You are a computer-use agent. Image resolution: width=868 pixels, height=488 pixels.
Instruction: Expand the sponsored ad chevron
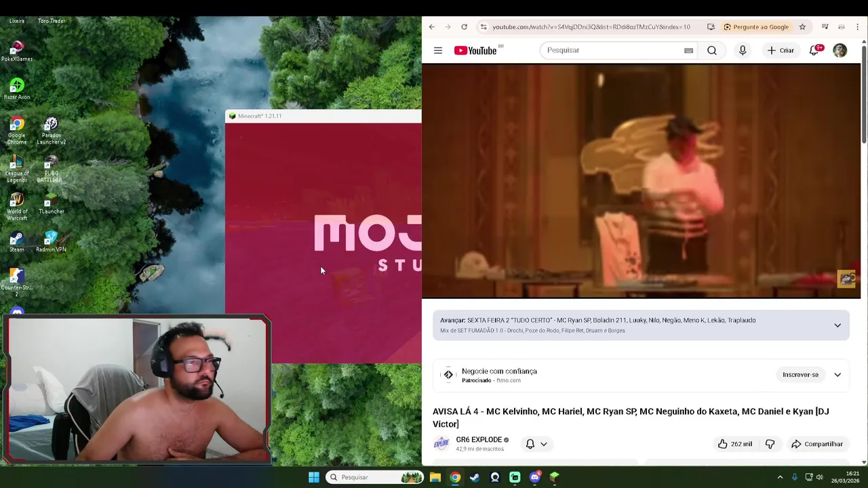click(x=837, y=375)
